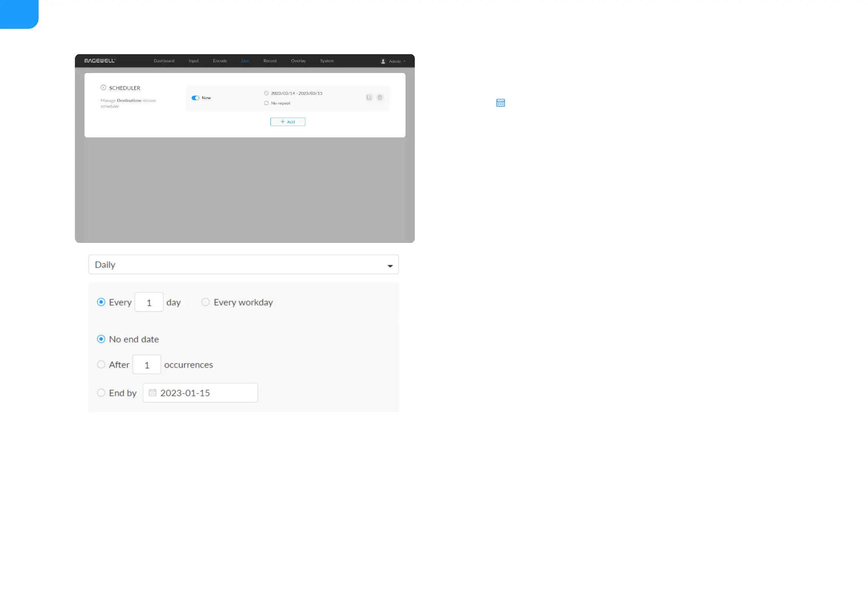868x615 pixels.
Task: Click the Add schedule button
Action: 288,122
